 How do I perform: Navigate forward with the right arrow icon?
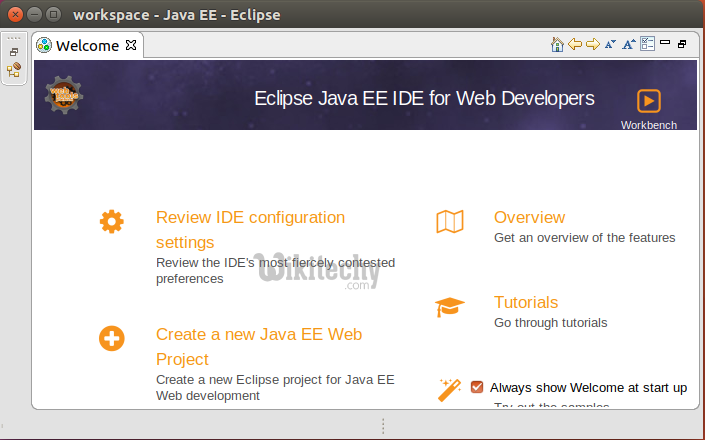592,44
